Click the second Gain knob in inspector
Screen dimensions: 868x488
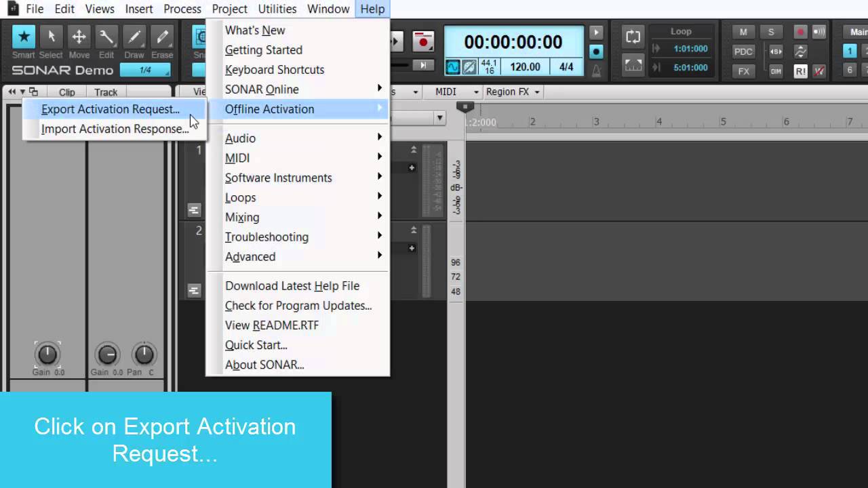pos(107,354)
